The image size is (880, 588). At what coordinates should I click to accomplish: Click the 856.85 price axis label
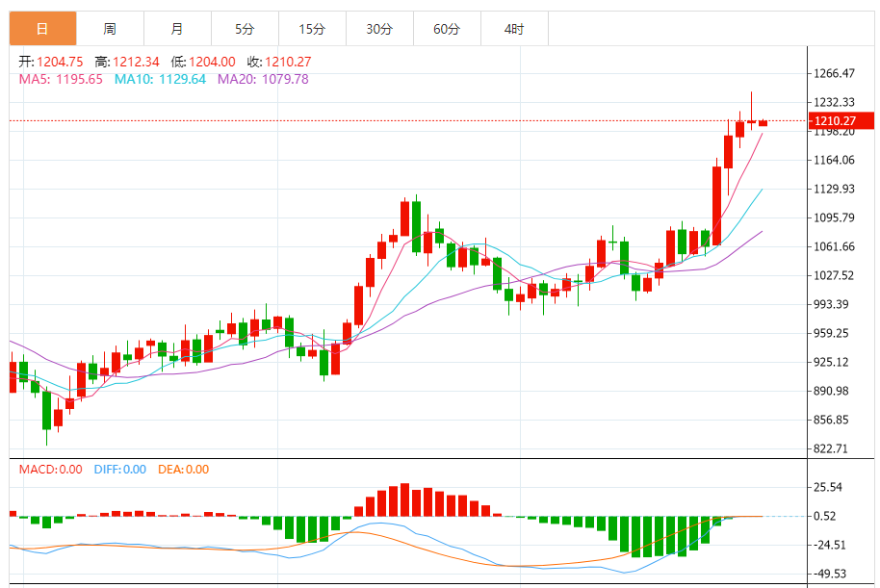click(831, 420)
